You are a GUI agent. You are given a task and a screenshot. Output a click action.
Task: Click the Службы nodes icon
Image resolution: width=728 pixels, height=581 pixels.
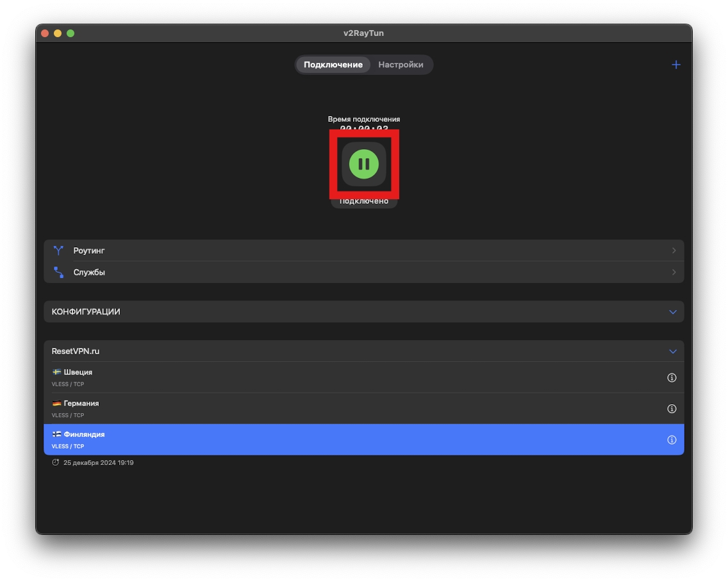tap(58, 272)
